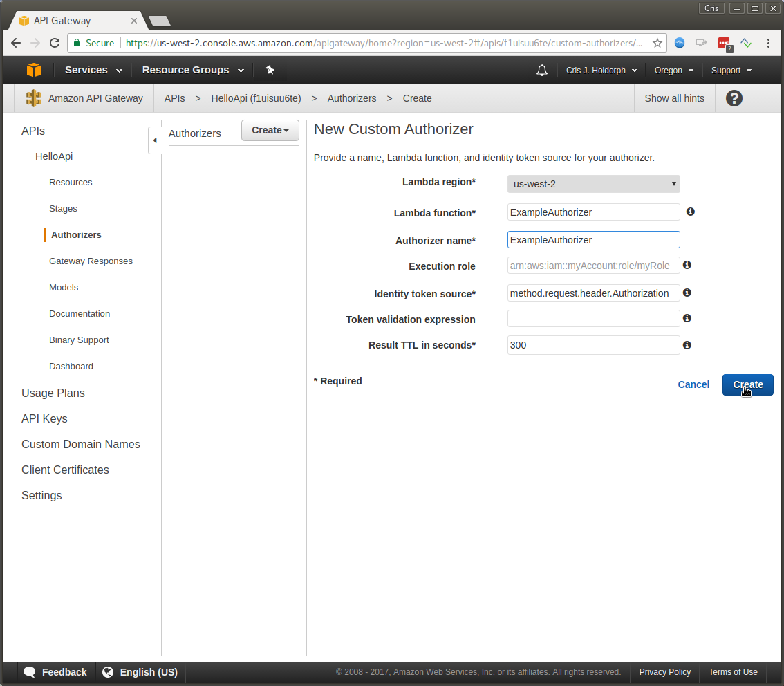Open Stages in the sidebar
784x686 pixels.
[63, 209]
